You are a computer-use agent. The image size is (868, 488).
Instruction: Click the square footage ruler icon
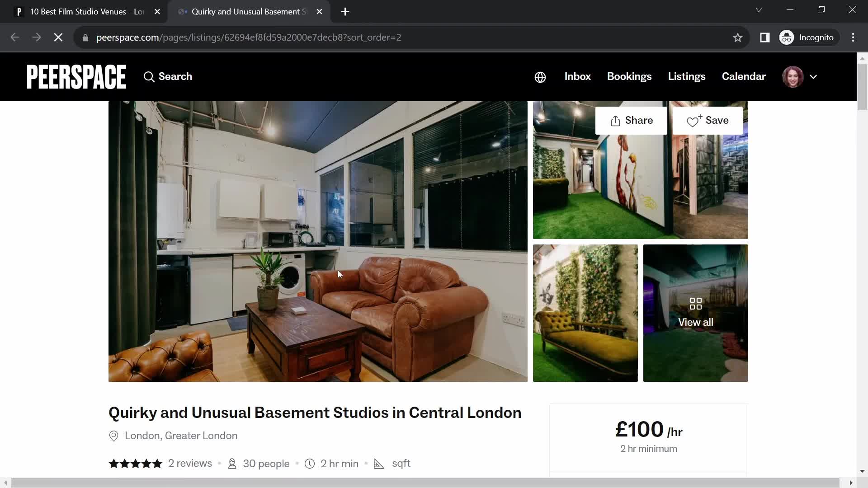tap(379, 464)
